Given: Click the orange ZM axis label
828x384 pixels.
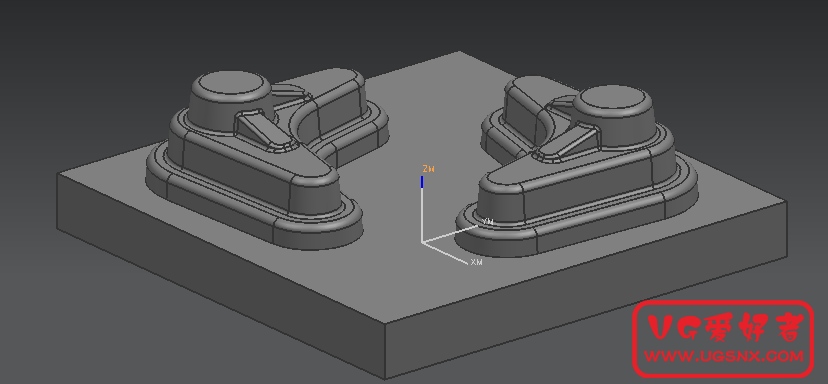Looking at the screenshot, I should click(428, 169).
